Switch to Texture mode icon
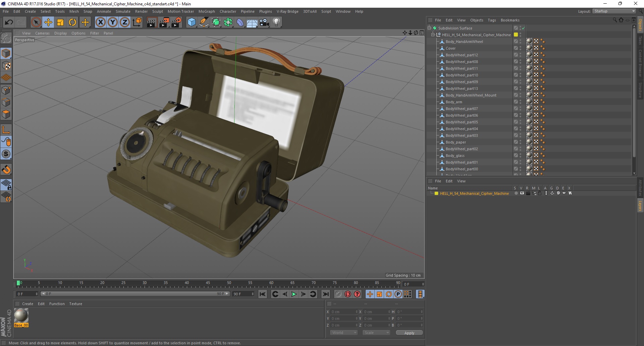Screen dimensions: 644x346 (6, 66)
